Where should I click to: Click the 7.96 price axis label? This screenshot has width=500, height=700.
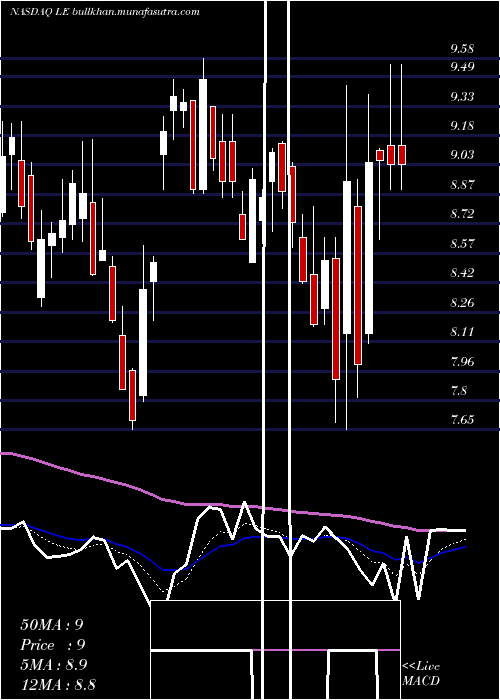(x=462, y=361)
